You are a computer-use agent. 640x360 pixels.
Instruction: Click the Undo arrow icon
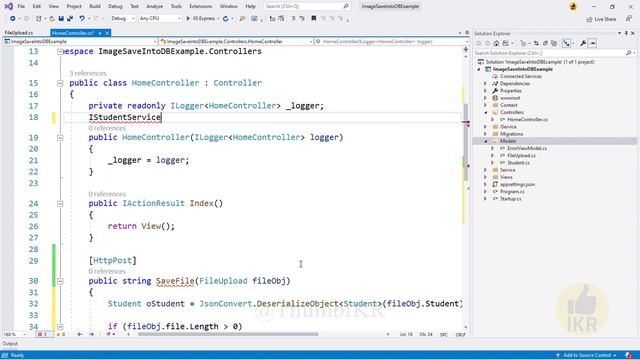point(82,19)
